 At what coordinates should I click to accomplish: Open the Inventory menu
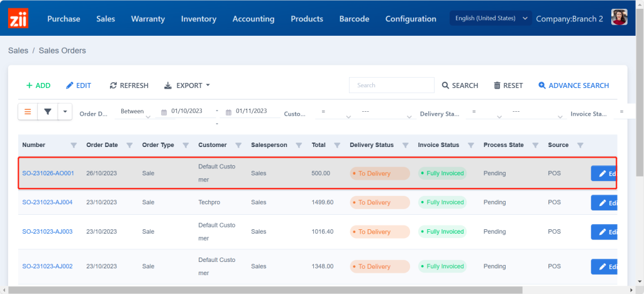pyautogui.click(x=199, y=19)
